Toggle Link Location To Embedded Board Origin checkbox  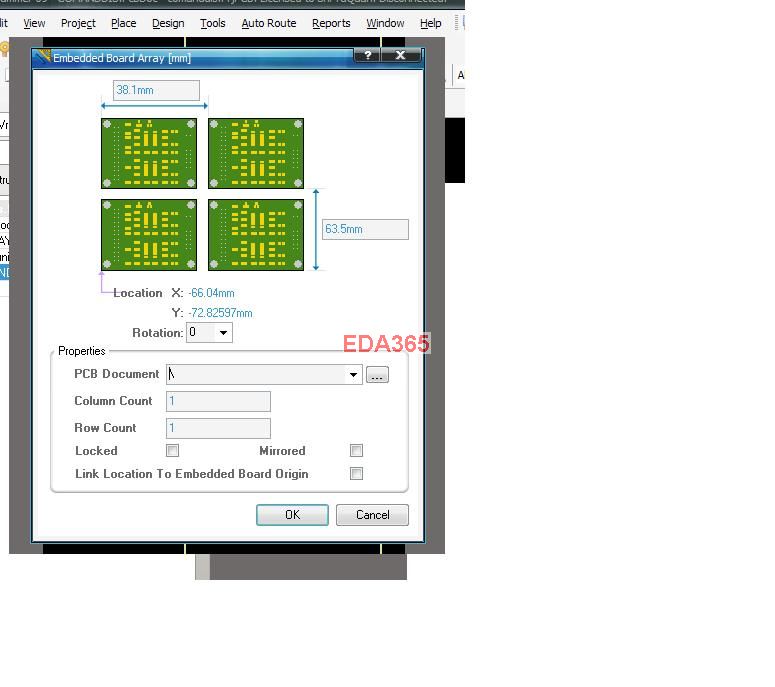pos(356,473)
